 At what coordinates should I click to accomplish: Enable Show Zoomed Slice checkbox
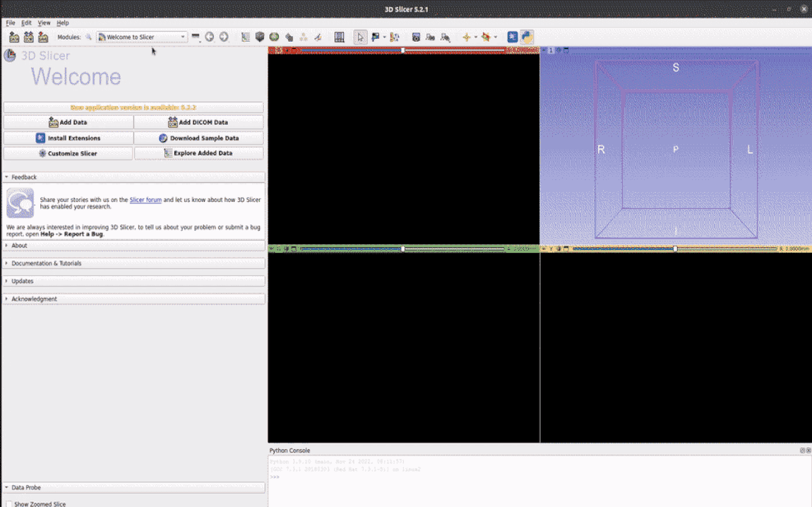pos(8,504)
